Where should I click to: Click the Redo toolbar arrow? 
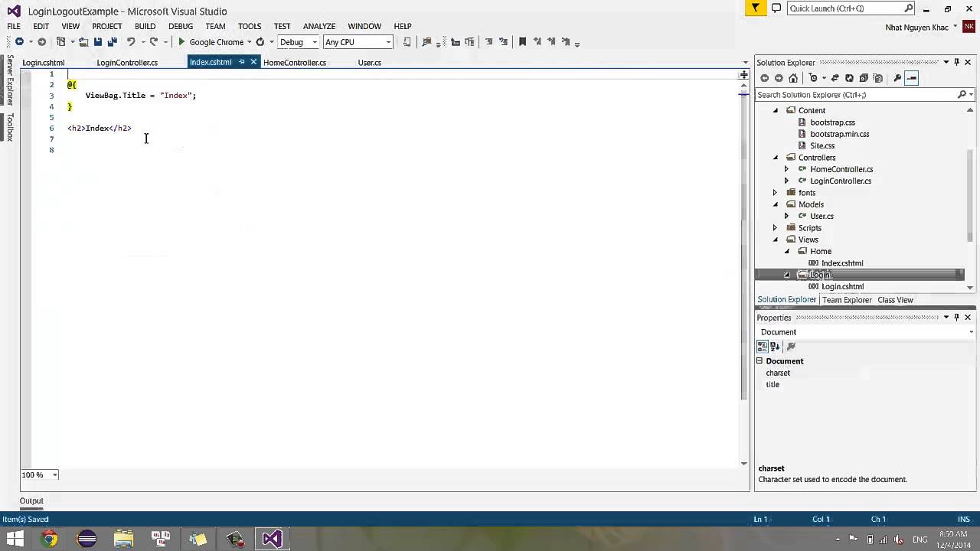154,42
